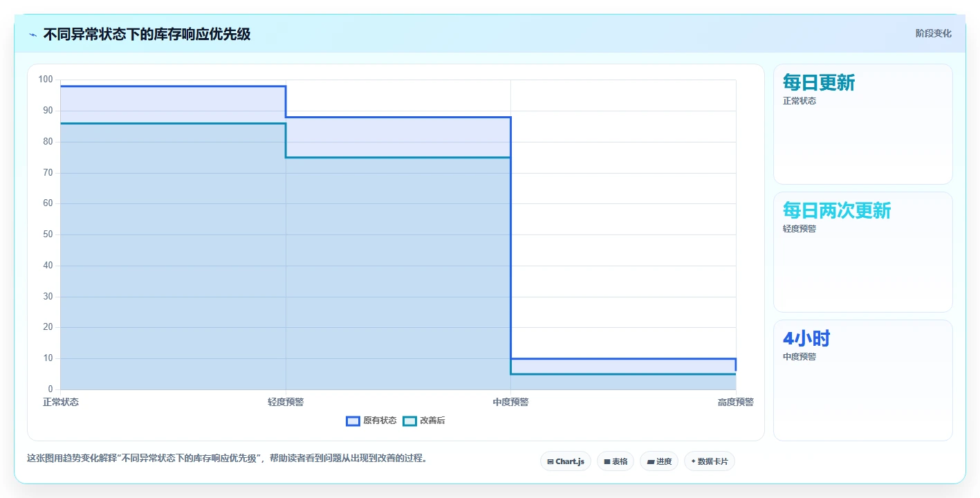The image size is (980, 498).
Task: Open the 每日更新 card
Action: (x=862, y=124)
